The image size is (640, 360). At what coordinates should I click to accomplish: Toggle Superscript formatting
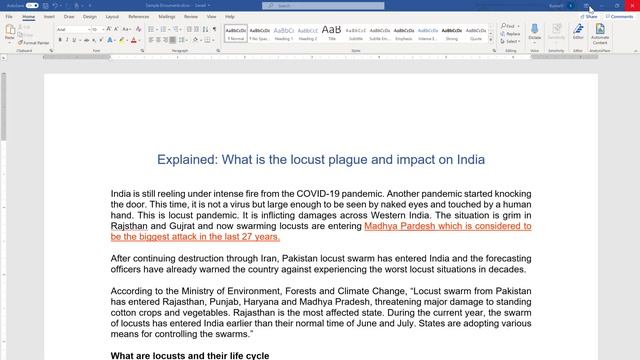[x=101, y=40]
